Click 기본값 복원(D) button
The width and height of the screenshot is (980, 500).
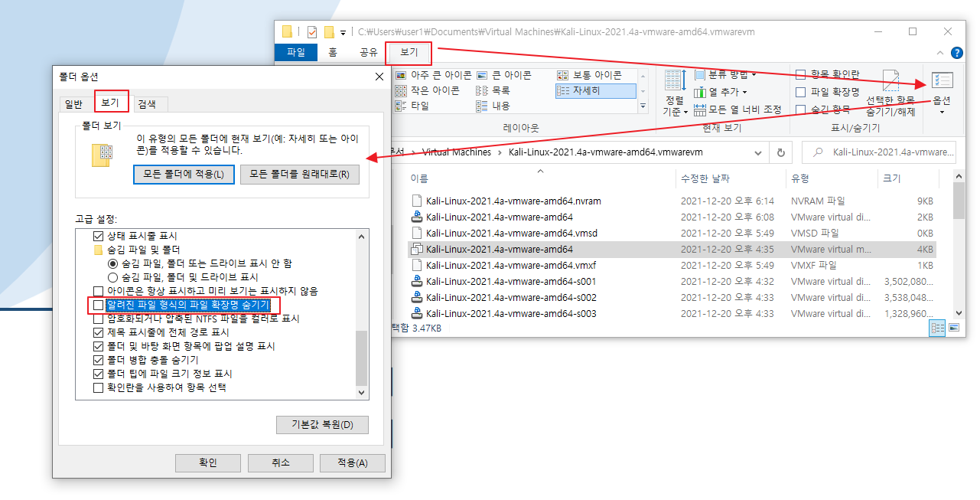coord(322,424)
